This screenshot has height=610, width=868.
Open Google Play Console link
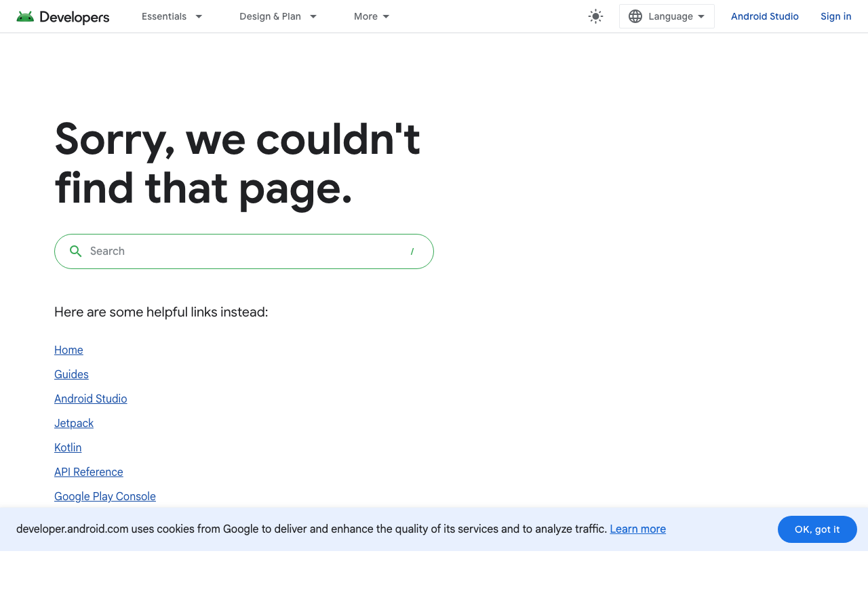point(104,496)
